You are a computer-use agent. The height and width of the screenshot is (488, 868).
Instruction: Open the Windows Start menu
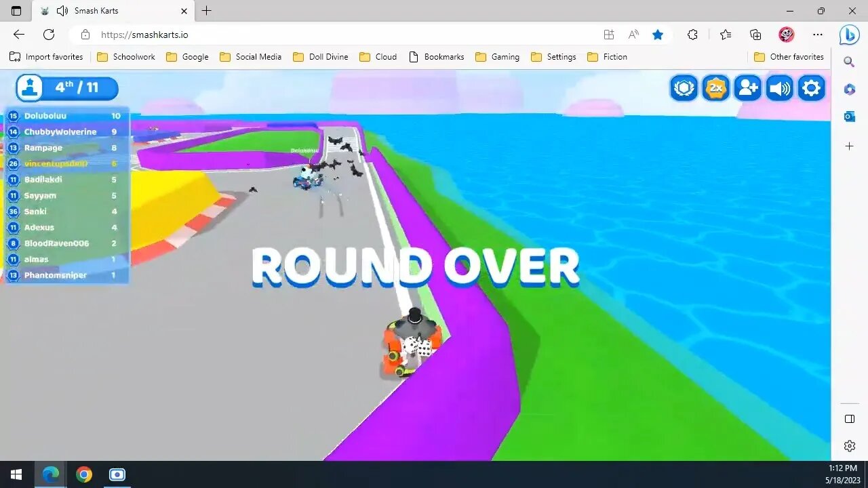click(x=16, y=474)
